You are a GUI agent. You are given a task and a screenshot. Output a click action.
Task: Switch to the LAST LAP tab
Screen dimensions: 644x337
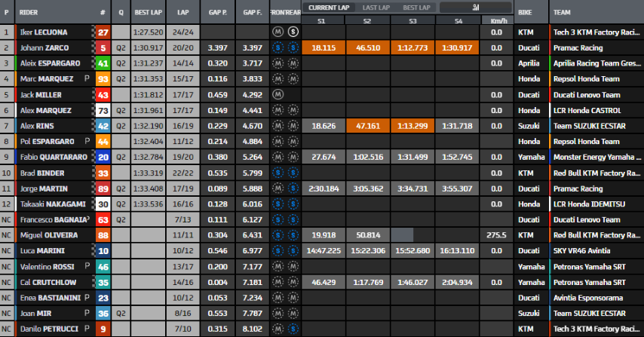(376, 8)
